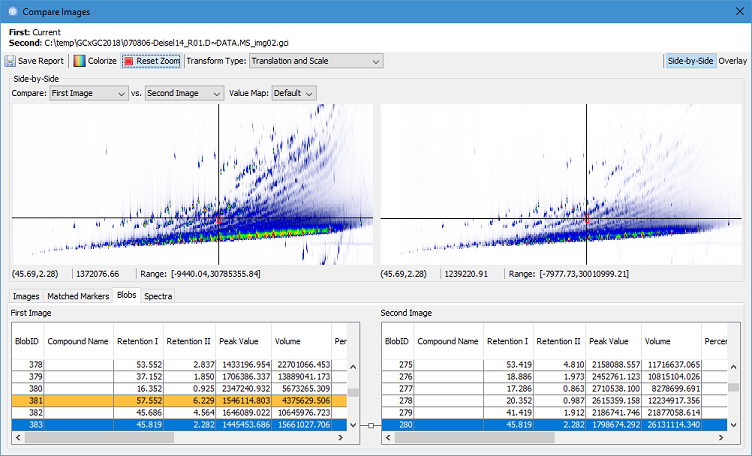752x456 pixels.
Task: Click the Colorize palette icon
Action: pyautogui.click(x=79, y=61)
